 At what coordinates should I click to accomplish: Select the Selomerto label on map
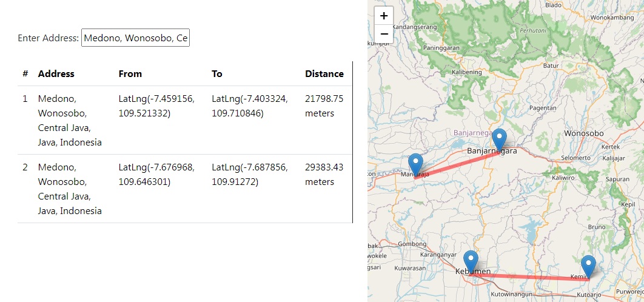(x=575, y=158)
